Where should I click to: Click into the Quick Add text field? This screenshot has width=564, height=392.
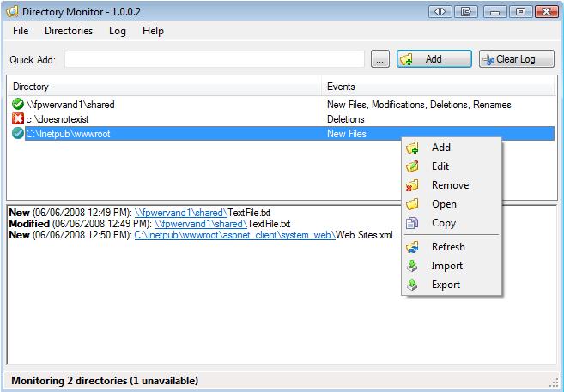215,59
